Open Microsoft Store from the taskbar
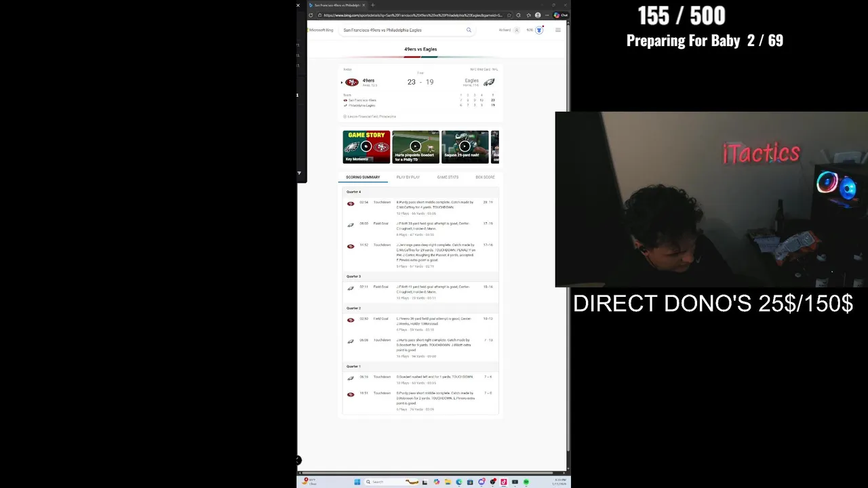 (x=470, y=482)
